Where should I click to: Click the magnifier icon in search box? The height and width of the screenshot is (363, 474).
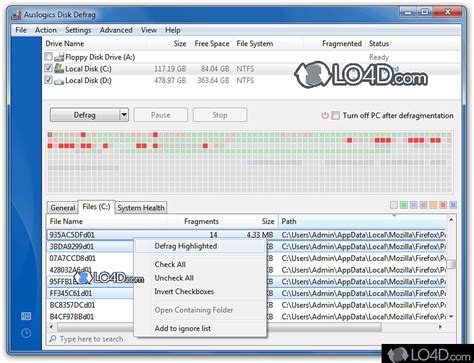53,339
